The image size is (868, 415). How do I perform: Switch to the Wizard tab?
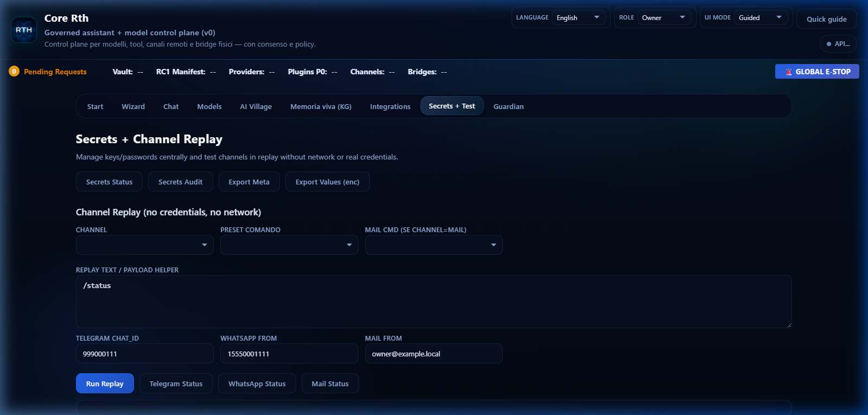tap(133, 106)
